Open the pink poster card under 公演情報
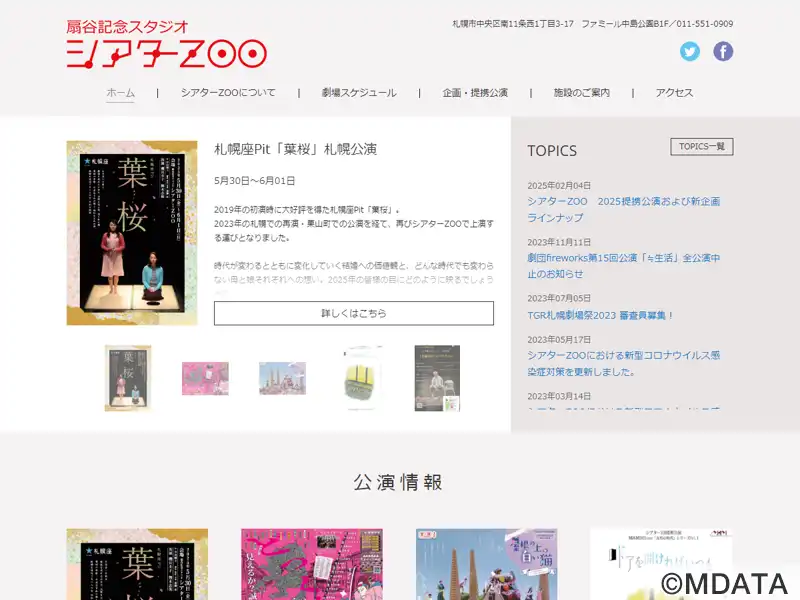The width and height of the screenshot is (800, 600). tap(312, 564)
